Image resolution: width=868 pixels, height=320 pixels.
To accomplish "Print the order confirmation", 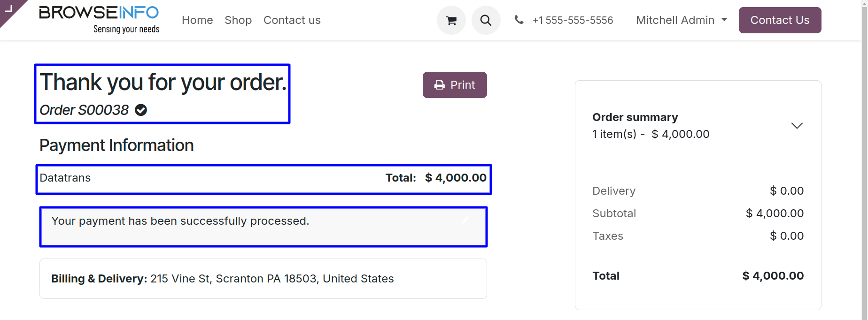I will click(x=455, y=85).
